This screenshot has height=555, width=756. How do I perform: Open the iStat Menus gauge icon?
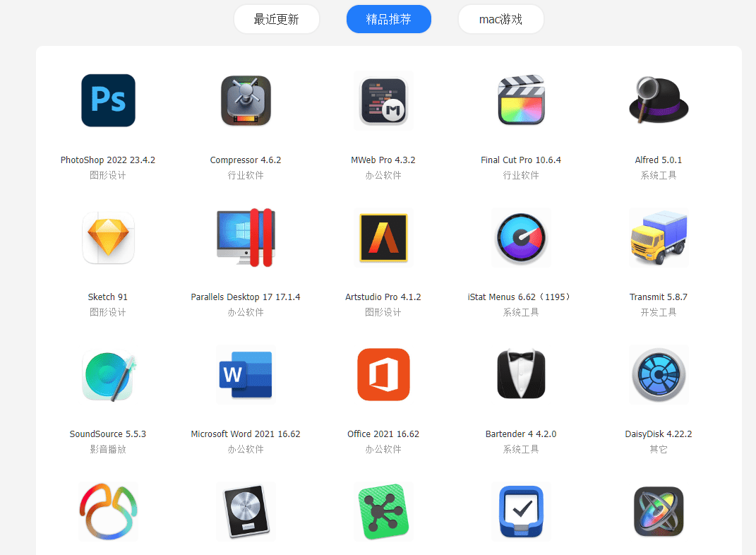pos(521,238)
